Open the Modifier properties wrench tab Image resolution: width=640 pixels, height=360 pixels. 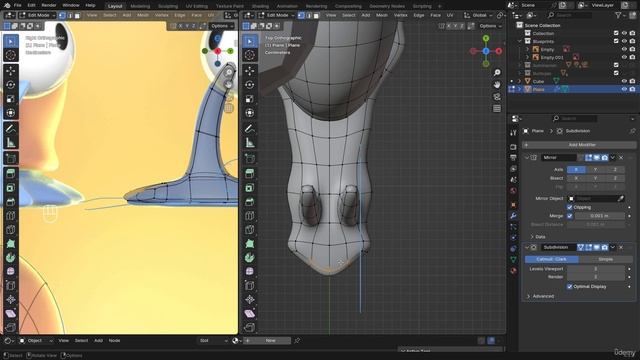[513, 216]
